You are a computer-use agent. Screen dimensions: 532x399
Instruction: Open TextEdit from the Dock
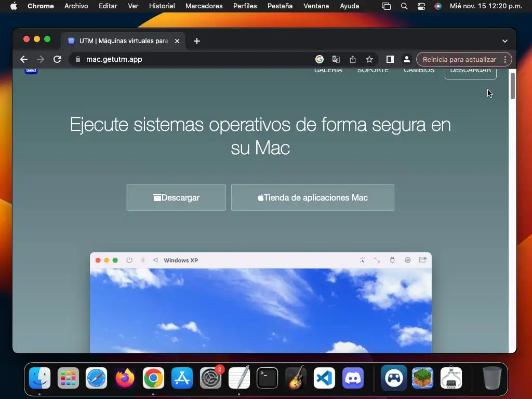[x=239, y=378]
